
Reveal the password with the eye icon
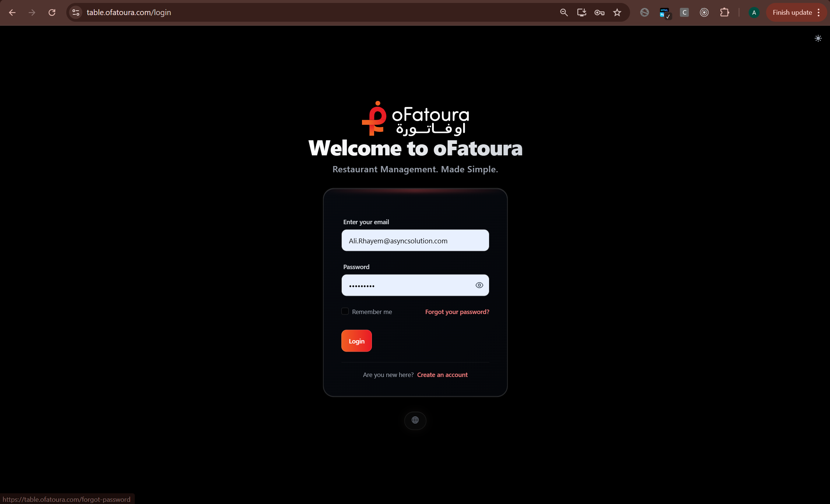tap(479, 285)
